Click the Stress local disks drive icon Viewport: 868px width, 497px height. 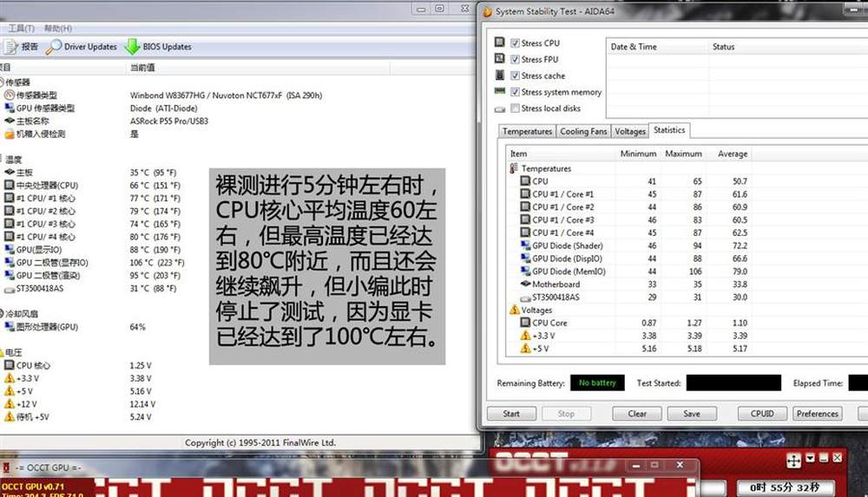point(499,109)
